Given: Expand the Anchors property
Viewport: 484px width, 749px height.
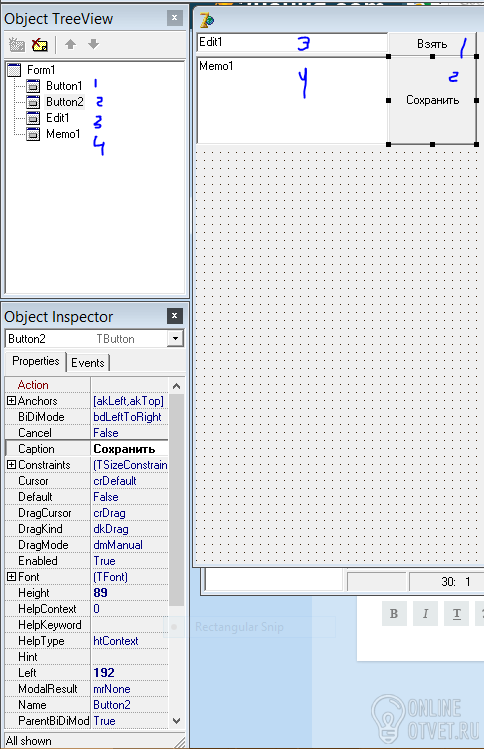Looking at the screenshot, I should click(11, 401).
